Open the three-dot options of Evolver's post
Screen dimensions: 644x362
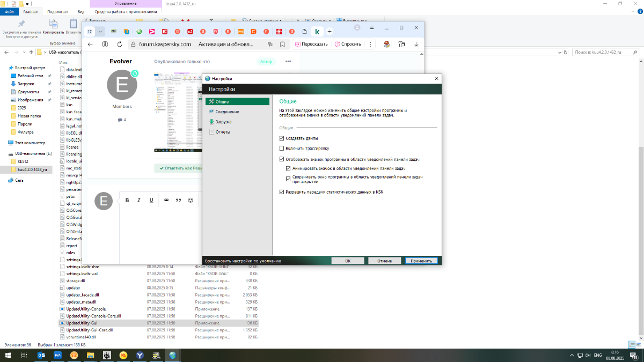tap(288, 62)
